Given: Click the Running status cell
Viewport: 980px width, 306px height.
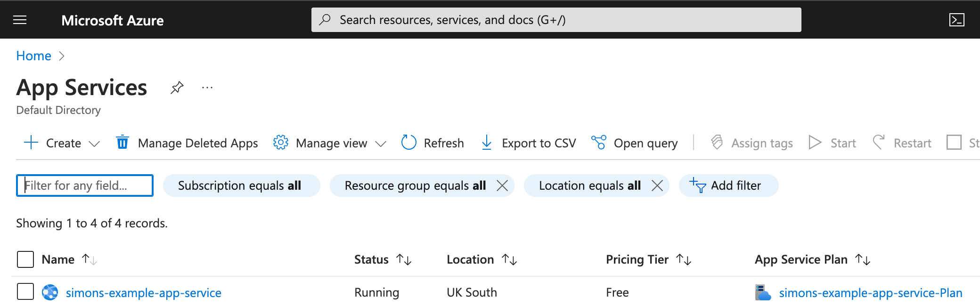Looking at the screenshot, I should (376, 292).
